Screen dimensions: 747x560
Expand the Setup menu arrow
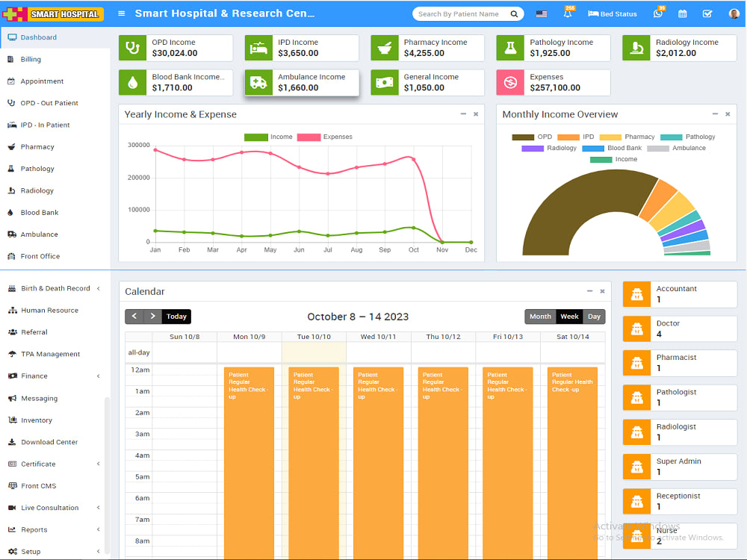point(98,551)
